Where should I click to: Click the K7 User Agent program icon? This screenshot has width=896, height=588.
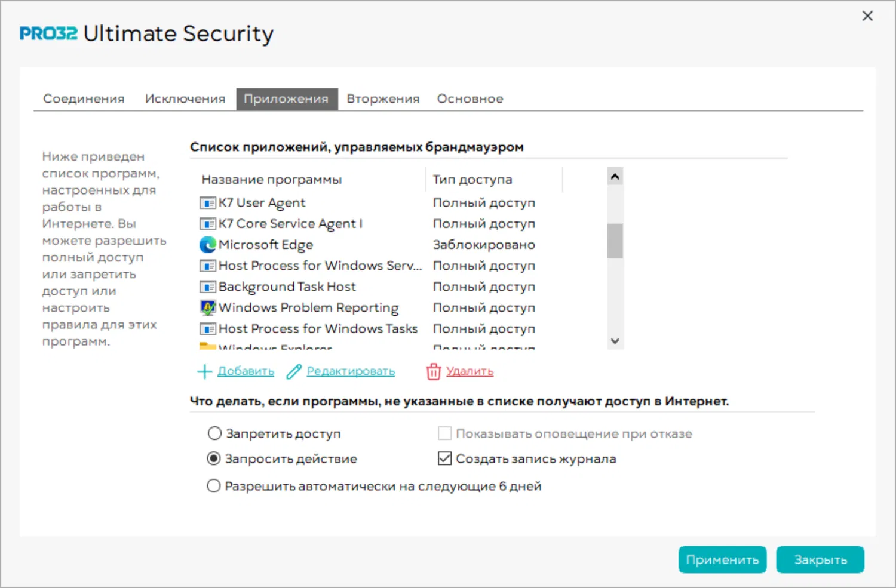207,203
